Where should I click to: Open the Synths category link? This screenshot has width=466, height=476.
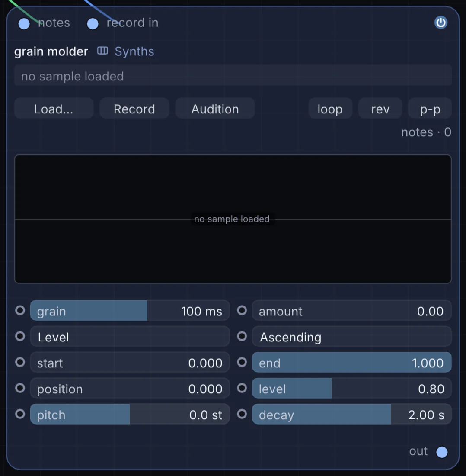point(134,51)
